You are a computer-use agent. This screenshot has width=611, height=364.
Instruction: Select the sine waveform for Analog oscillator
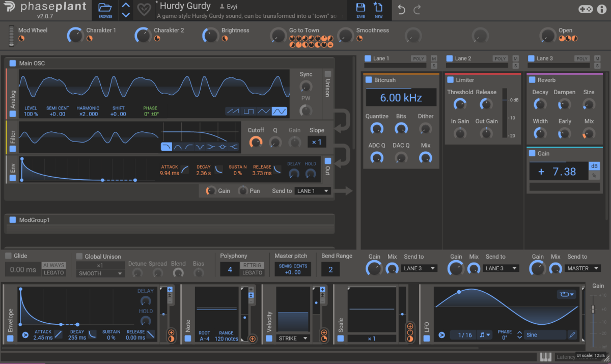280,111
